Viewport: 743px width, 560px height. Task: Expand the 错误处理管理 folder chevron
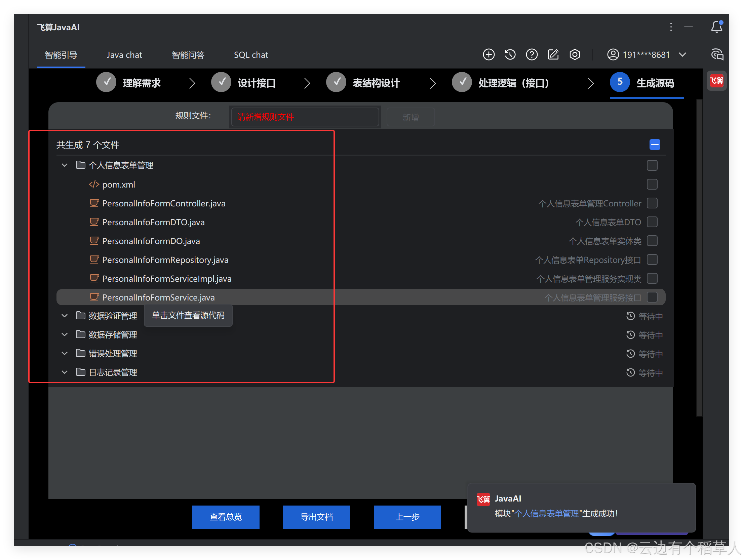point(65,353)
